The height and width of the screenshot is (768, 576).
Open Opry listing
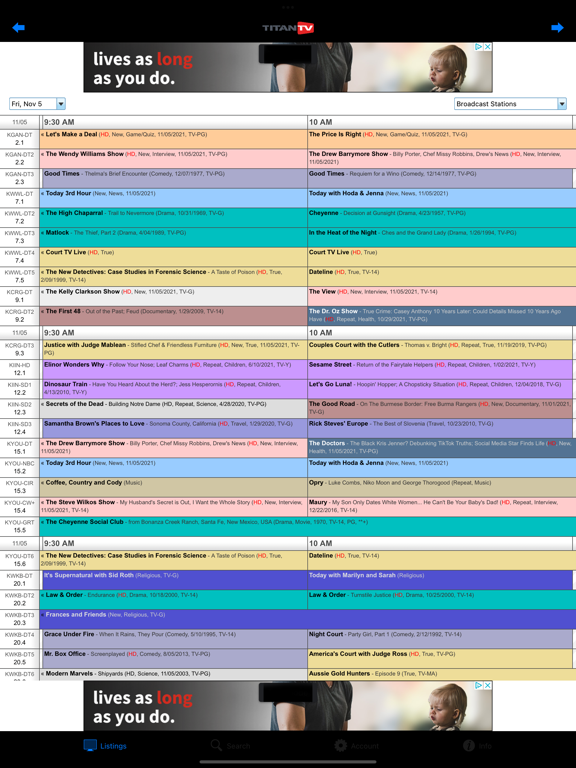coord(442,487)
